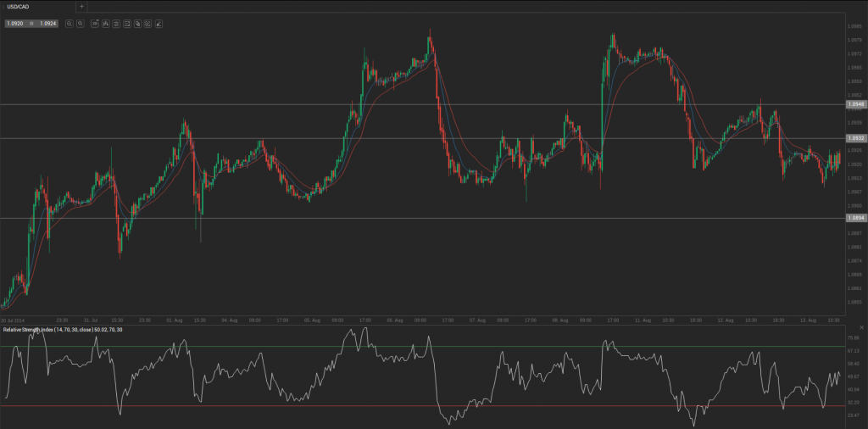Click the zoom out magnifier icon
Viewport: 868px width, 429px height.
click(x=70, y=24)
